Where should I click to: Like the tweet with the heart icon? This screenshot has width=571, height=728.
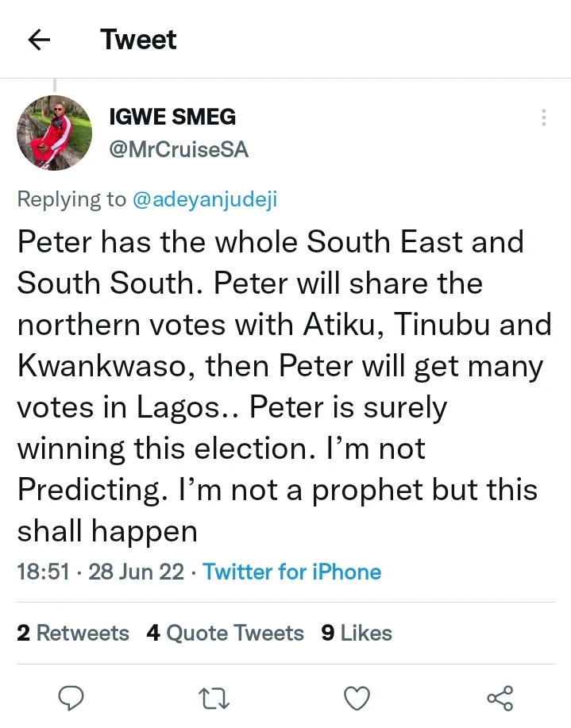click(357, 698)
